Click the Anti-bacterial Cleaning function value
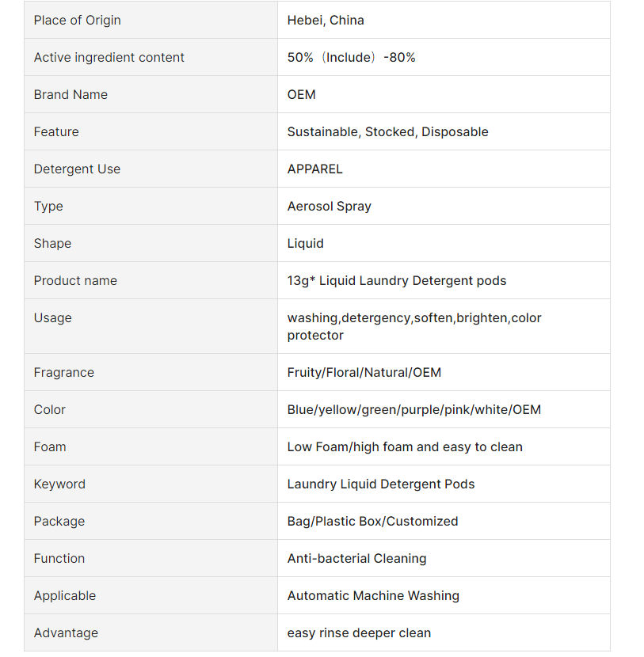The image size is (644, 657). point(356,559)
